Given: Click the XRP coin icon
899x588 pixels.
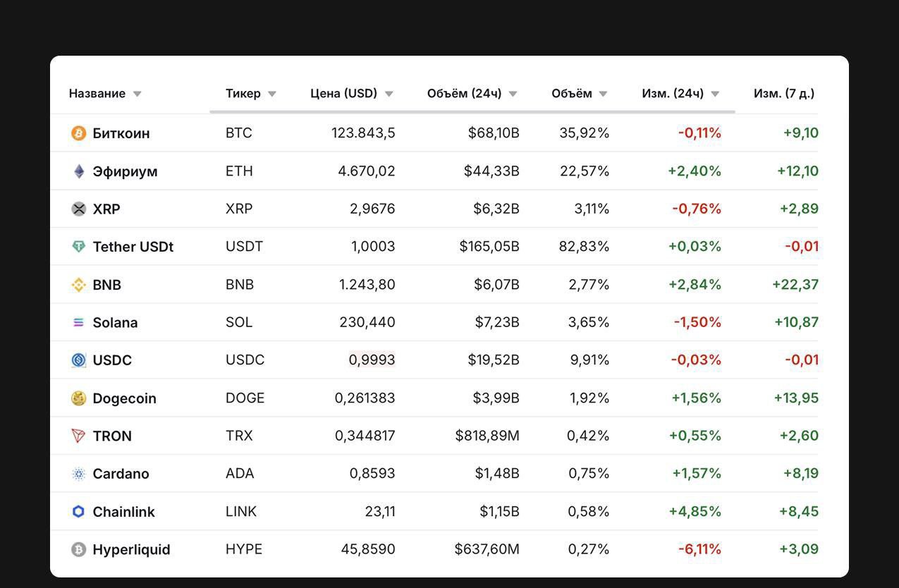Looking at the screenshot, I should (x=79, y=209).
